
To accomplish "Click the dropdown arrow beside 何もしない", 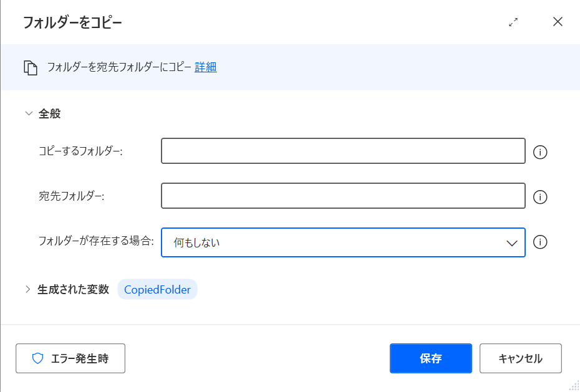I will (511, 243).
